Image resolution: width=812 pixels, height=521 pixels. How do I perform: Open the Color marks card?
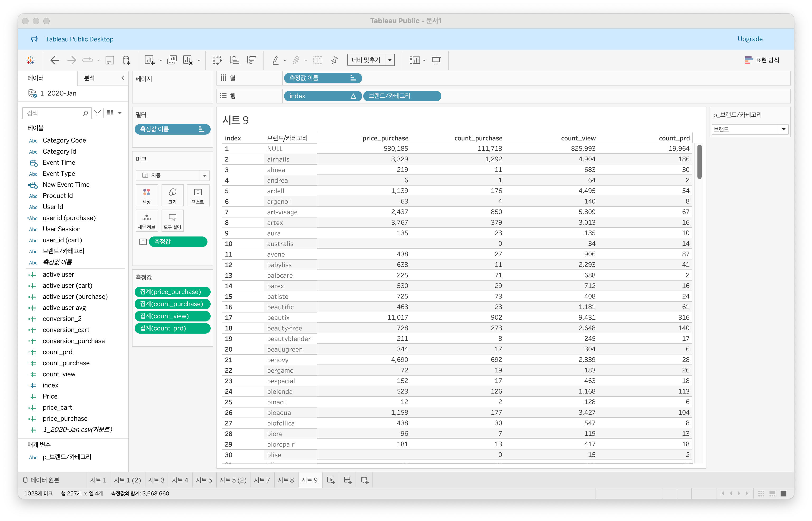point(147,195)
